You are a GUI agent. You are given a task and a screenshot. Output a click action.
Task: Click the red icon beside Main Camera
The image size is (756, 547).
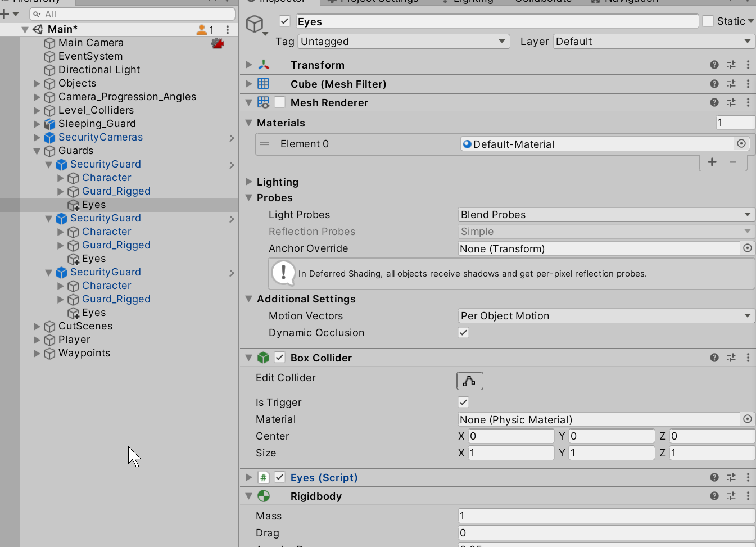218,43
